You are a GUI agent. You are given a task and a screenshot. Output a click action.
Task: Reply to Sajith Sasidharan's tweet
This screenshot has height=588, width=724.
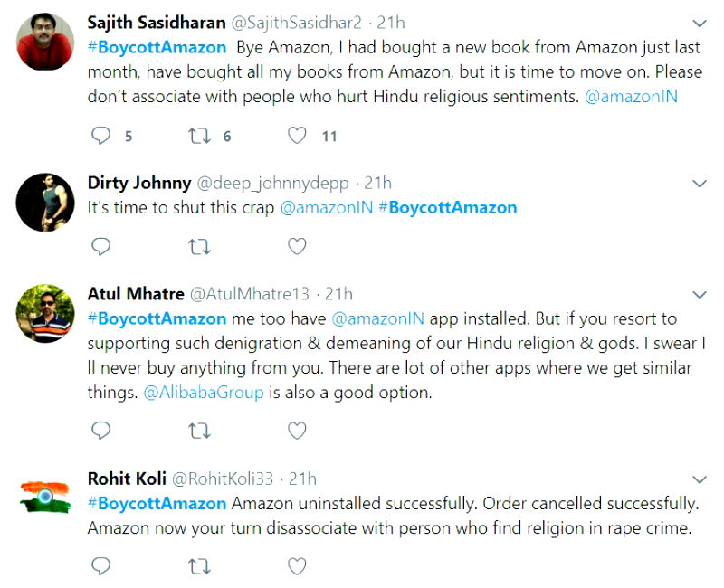point(101,136)
